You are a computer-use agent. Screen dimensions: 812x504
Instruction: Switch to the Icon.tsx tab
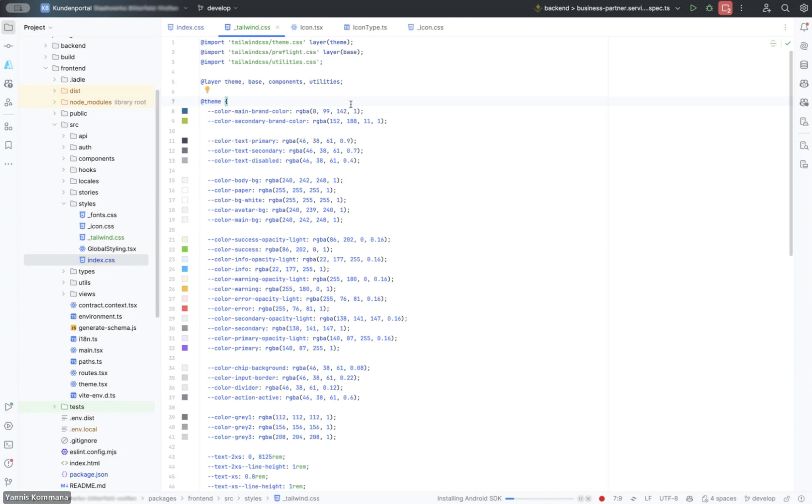click(311, 27)
